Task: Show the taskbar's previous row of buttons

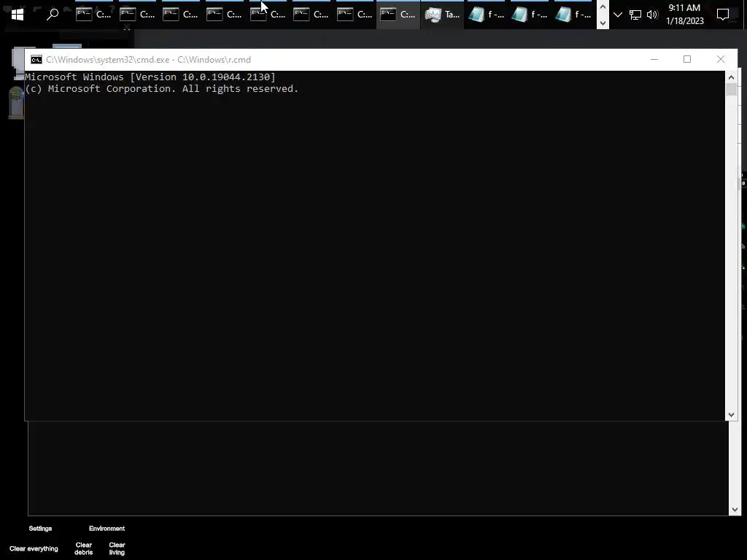Action: tap(603, 7)
